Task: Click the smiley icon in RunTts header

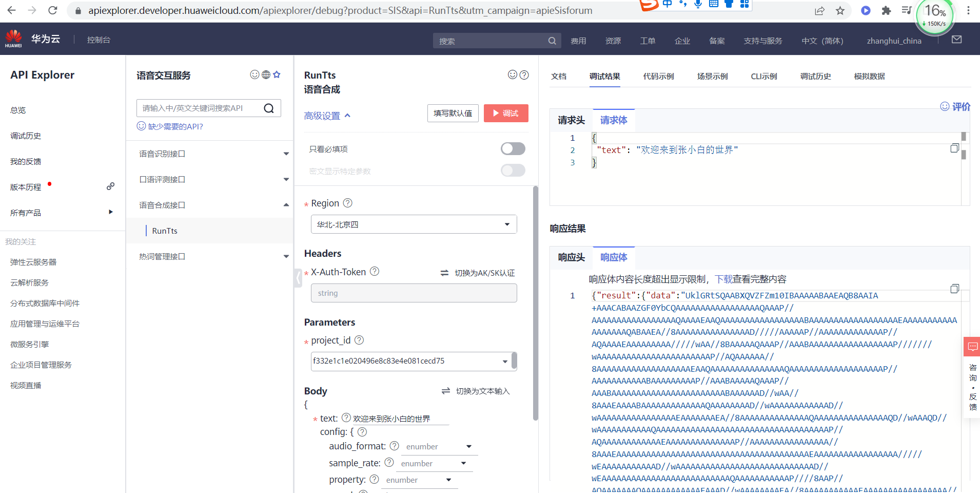Action: pyautogui.click(x=513, y=75)
